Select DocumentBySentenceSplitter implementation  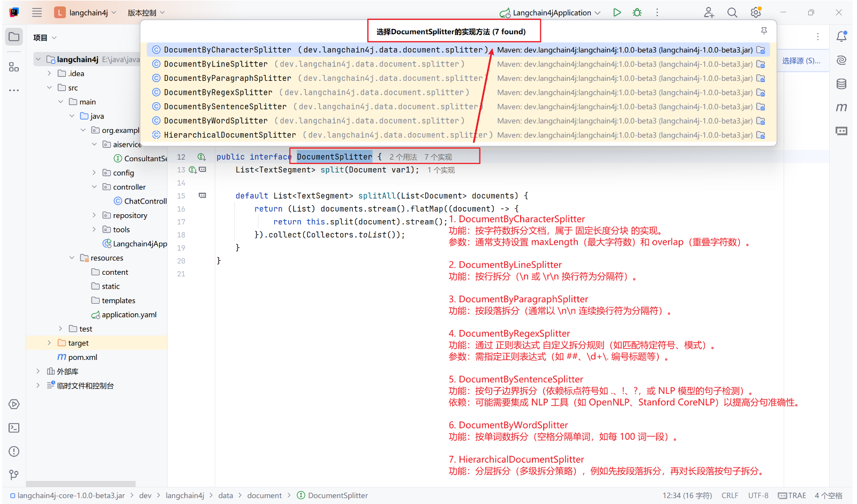tap(458, 107)
